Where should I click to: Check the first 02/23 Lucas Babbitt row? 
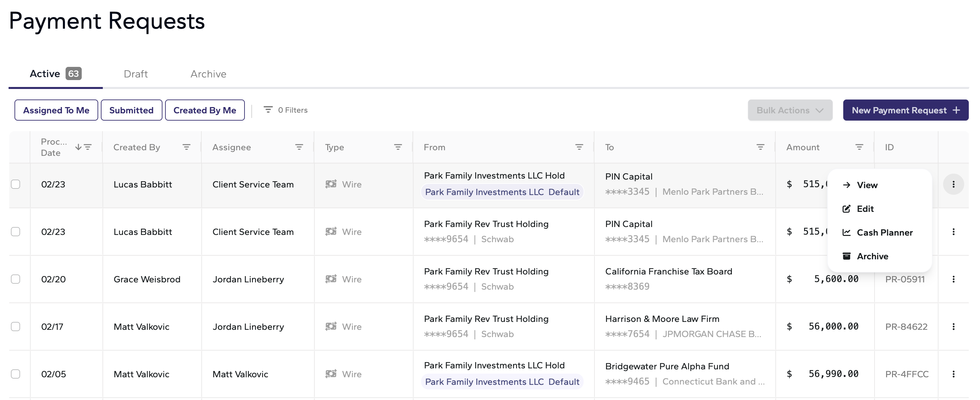pos(15,185)
